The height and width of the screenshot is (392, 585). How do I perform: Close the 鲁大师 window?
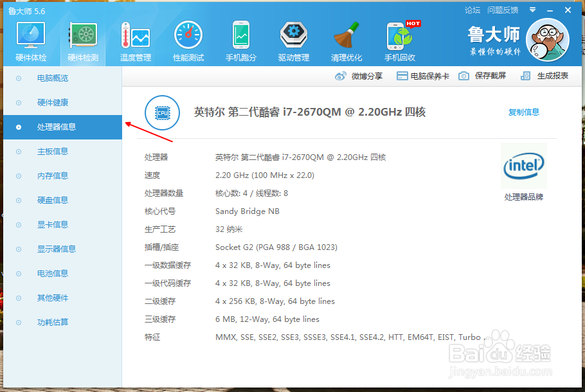pyautogui.click(x=568, y=10)
